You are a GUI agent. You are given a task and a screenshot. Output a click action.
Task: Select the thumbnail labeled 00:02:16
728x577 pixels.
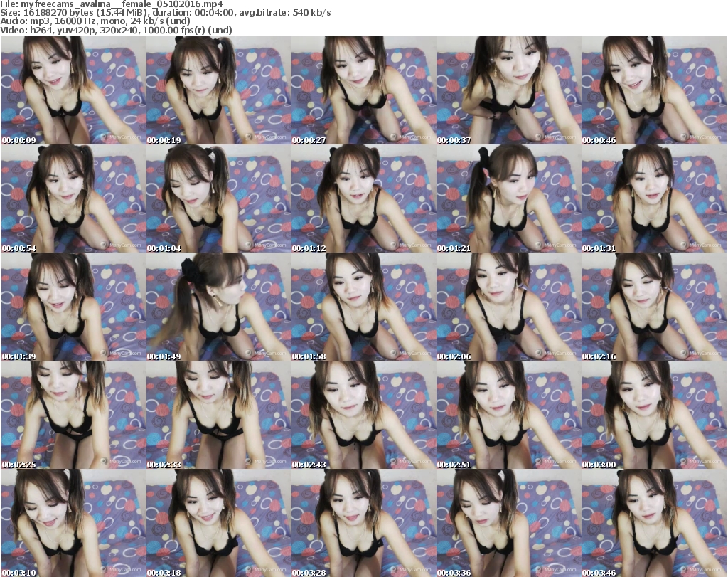[x=653, y=307]
